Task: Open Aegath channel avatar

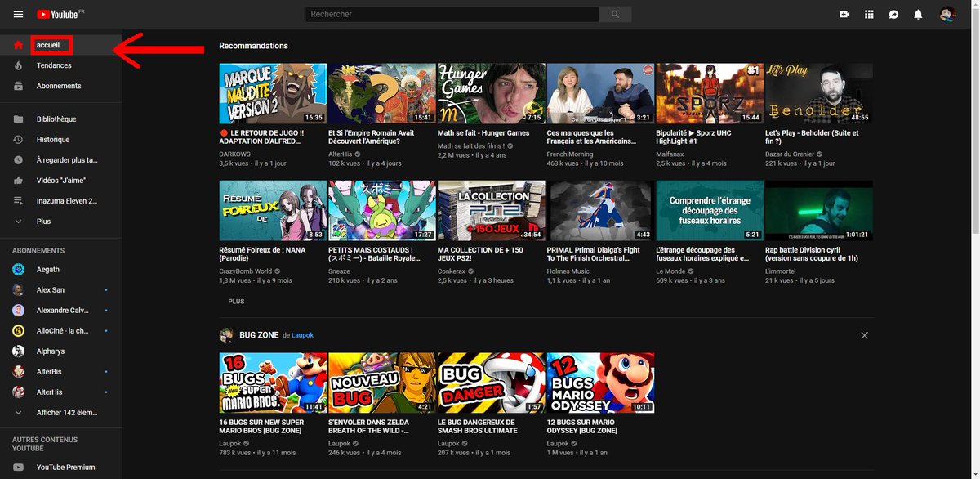Action: [18, 269]
